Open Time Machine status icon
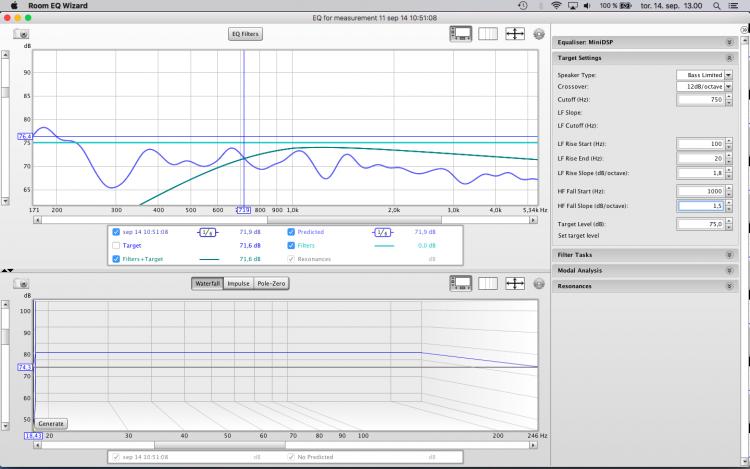The image size is (750, 469). coord(523,6)
